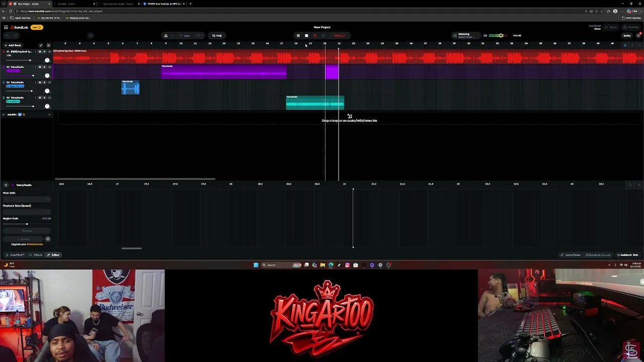Click the Invite button
The width and height of the screenshot is (644, 362).
[x=627, y=36]
